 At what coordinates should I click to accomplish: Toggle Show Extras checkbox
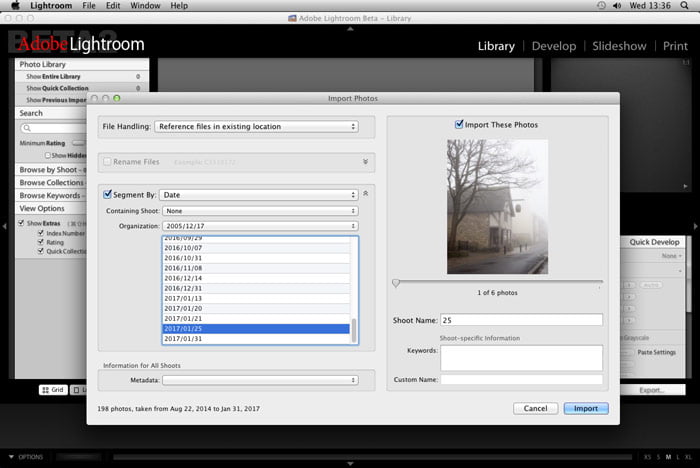click(x=21, y=223)
